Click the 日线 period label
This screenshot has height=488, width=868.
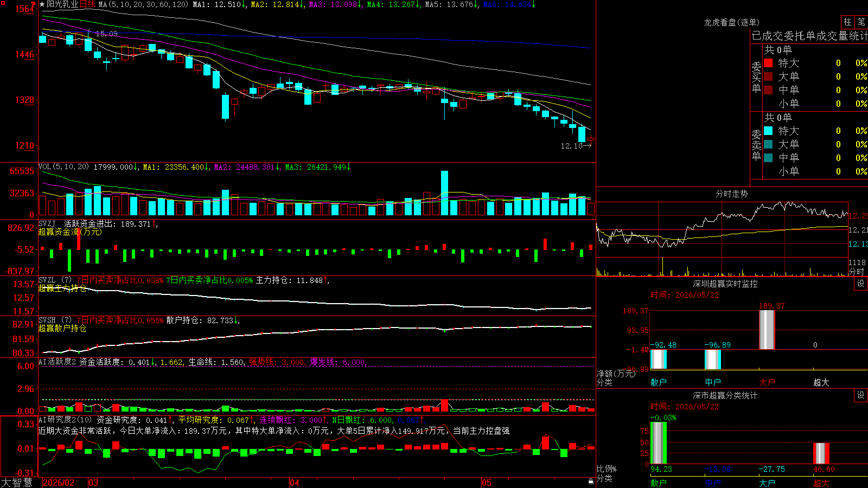pyautogui.click(x=87, y=4)
